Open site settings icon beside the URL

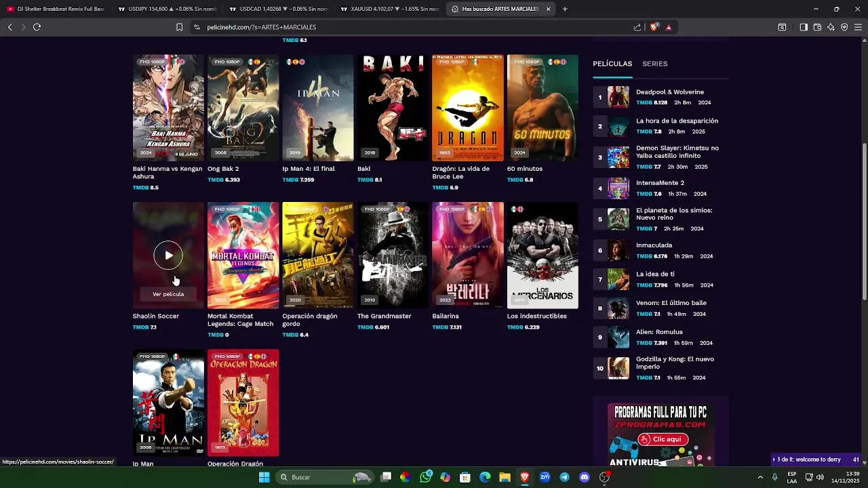(197, 27)
